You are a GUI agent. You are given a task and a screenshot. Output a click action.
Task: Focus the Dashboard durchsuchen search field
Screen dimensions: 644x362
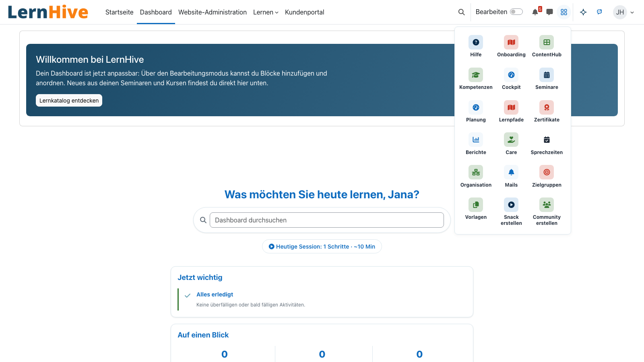[x=327, y=220]
